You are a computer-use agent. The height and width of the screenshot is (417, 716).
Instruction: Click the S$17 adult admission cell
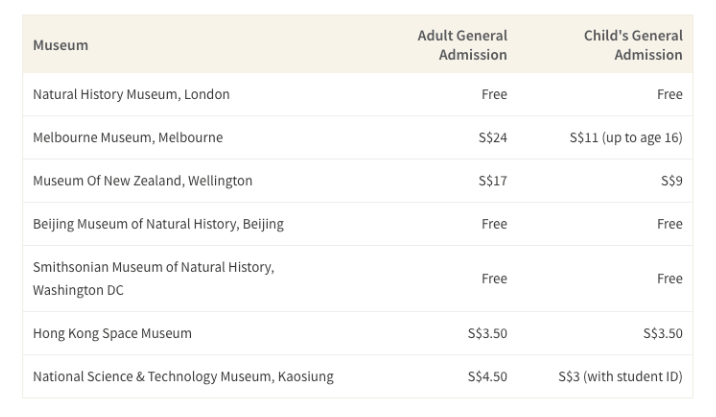pos(493,181)
